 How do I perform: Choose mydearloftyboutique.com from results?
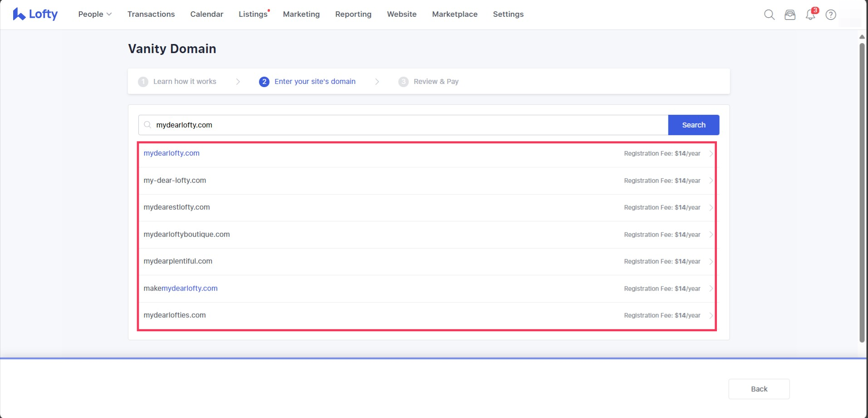tap(186, 234)
